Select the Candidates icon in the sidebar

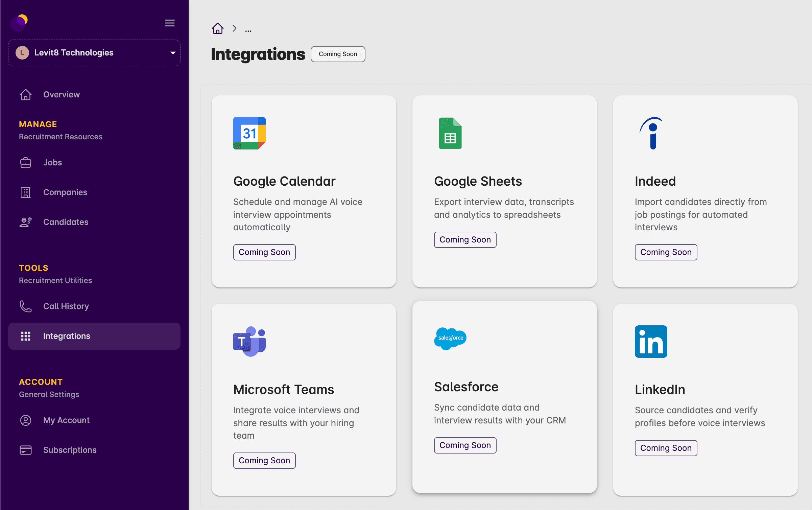[x=25, y=222]
